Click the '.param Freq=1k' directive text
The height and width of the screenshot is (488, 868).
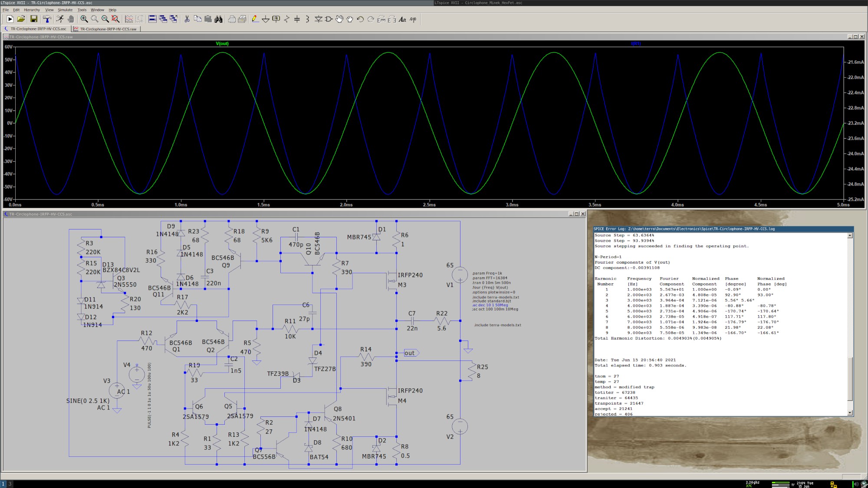pyautogui.click(x=487, y=273)
